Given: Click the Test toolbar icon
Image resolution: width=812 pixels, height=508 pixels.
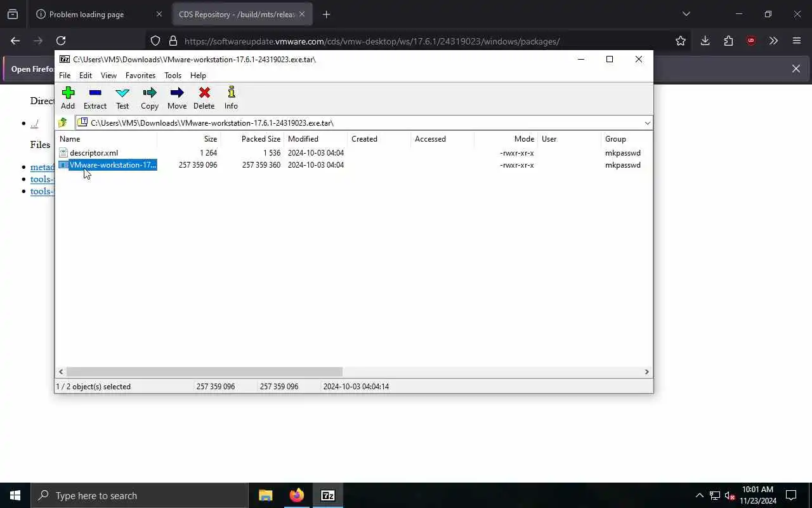Looking at the screenshot, I should pos(122,98).
